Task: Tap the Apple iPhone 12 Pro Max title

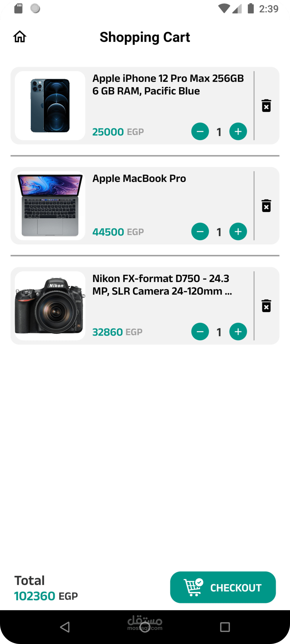Action: coord(168,85)
